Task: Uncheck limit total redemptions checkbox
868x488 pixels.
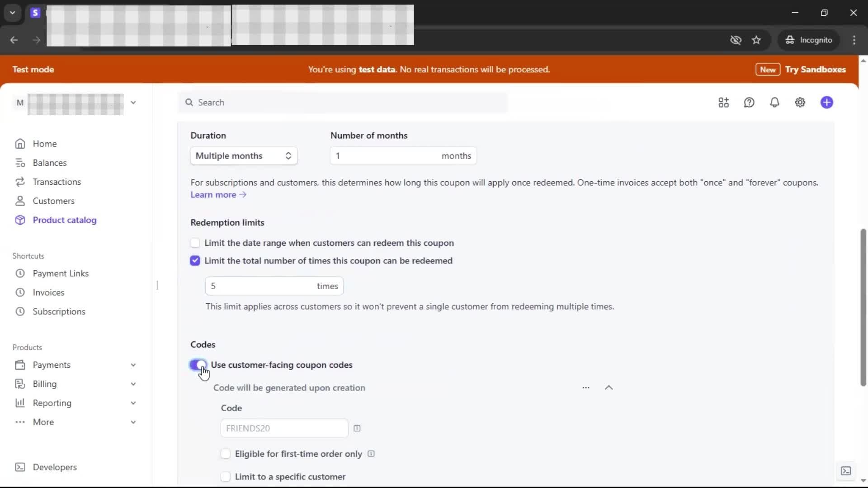Action: pyautogui.click(x=195, y=261)
